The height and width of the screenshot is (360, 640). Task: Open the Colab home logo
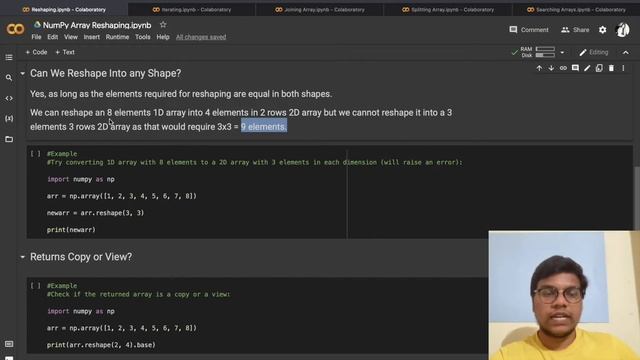click(15, 29)
